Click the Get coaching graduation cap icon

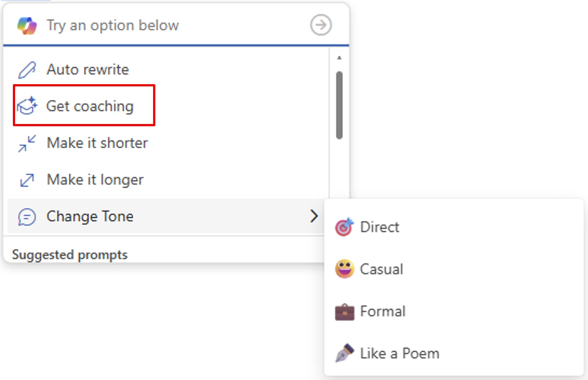27,106
